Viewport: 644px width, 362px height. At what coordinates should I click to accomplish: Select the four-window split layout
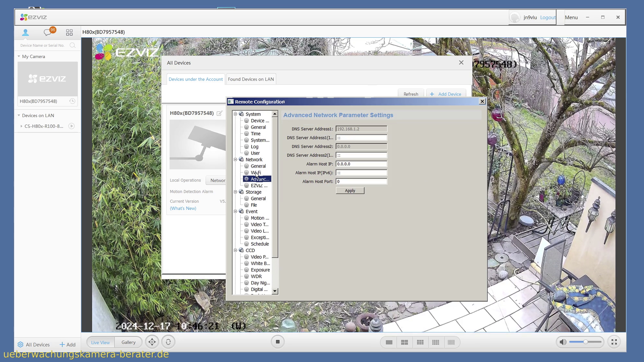click(405, 342)
